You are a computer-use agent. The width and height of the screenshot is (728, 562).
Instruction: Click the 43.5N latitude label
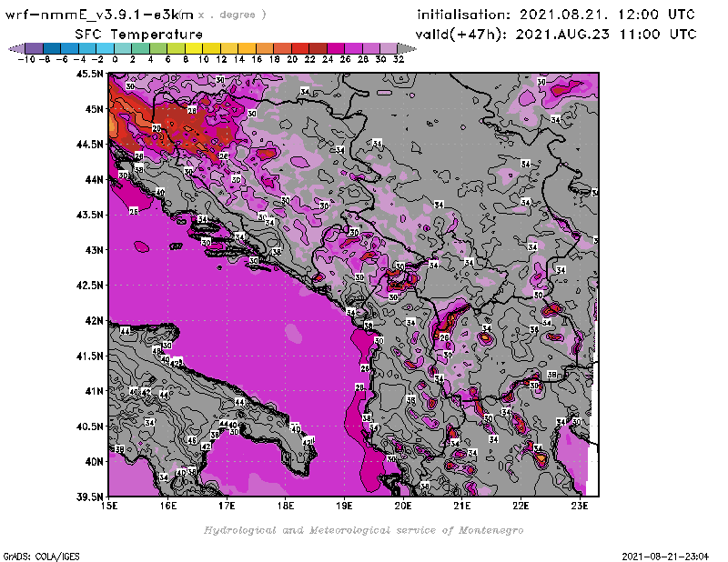click(x=90, y=215)
